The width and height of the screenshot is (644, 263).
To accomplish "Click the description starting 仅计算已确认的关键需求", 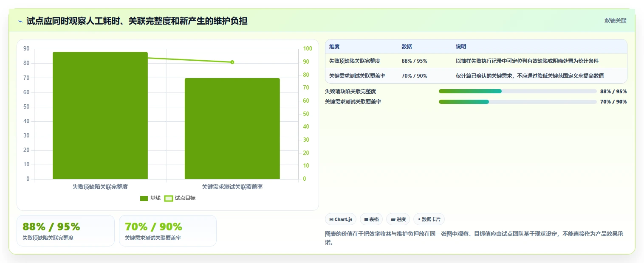I will point(530,76).
